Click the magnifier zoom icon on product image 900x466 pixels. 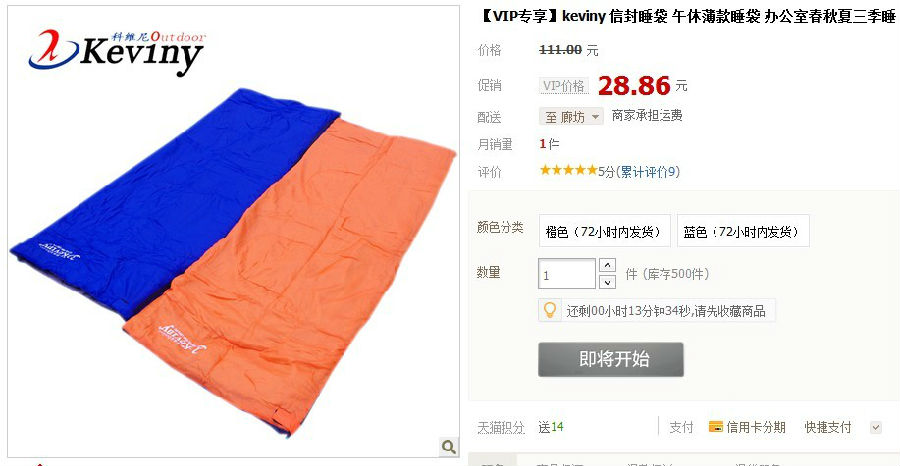448,446
